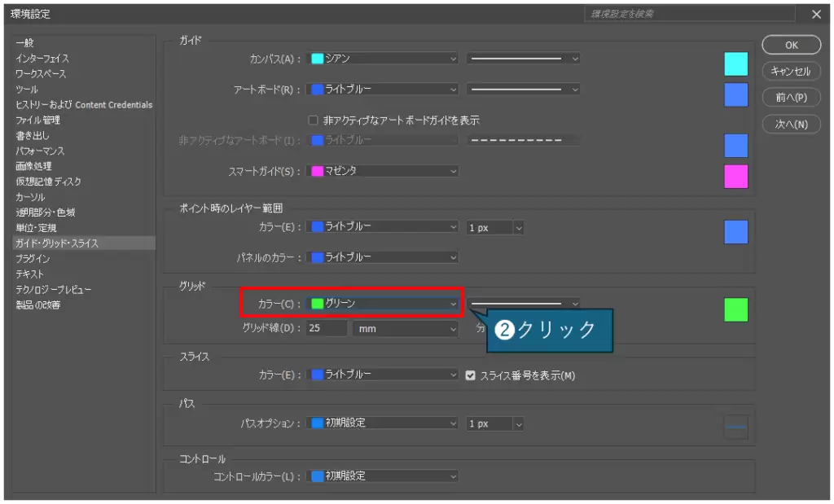Image resolution: width=834 pixels, height=504 pixels.
Task: Open the Canvas guide line style dropdown
Action: click(523, 59)
